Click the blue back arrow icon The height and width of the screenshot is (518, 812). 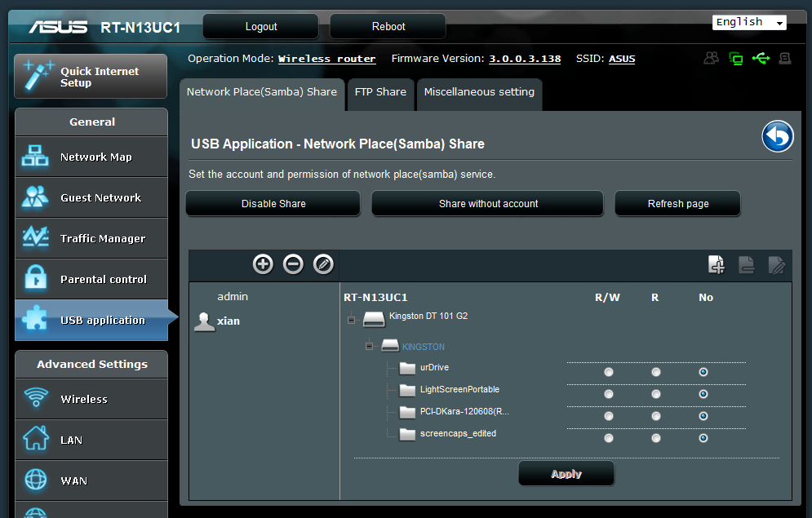pyautogui.click(x=777, y=136)
